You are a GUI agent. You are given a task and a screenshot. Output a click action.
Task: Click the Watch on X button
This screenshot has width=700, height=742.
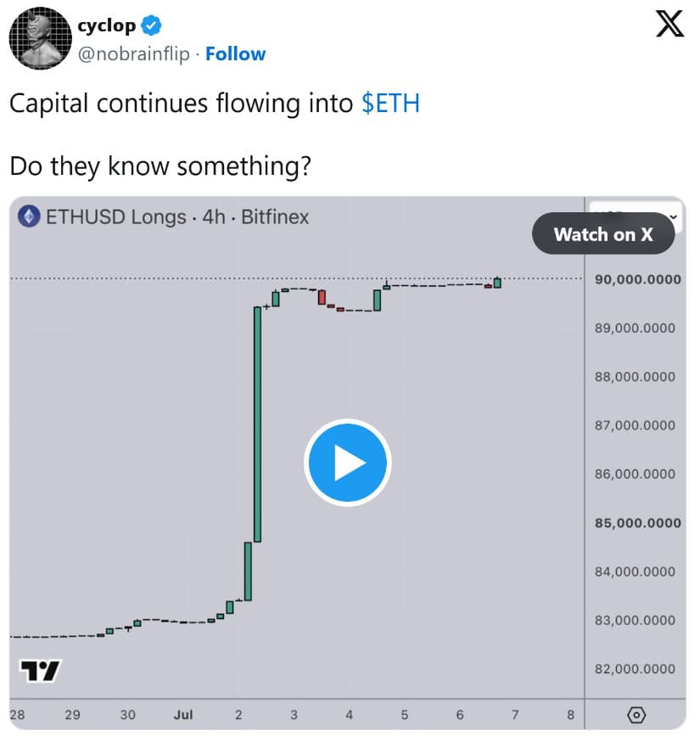(x=603, y=233)
